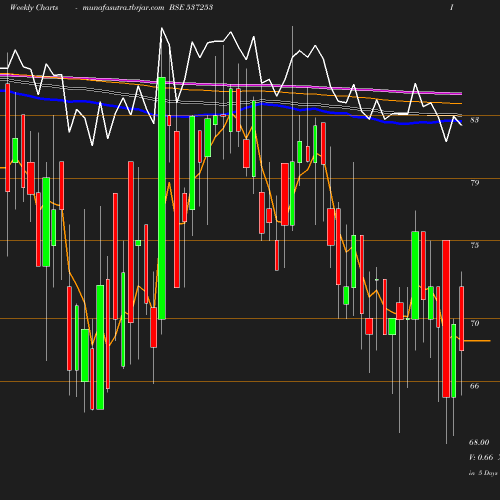Click the 83 price axis label
The height and width of the screenshot is (500, 500).
[475, 120]
